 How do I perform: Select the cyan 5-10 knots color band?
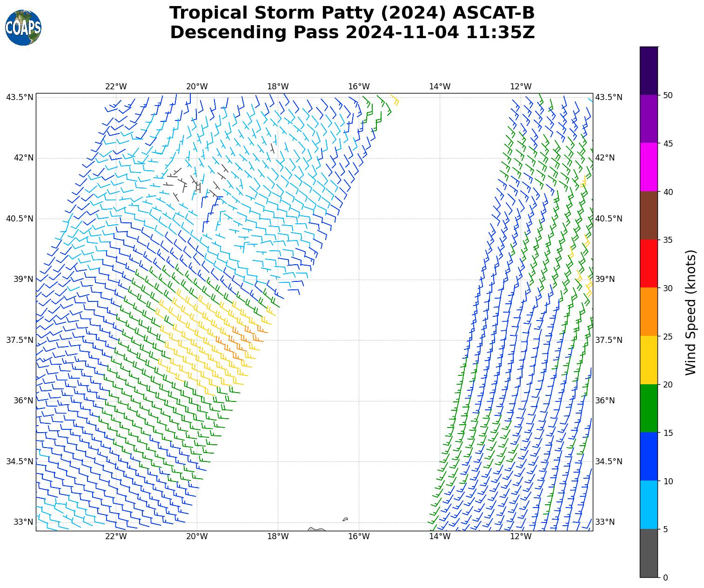(649, 505)
